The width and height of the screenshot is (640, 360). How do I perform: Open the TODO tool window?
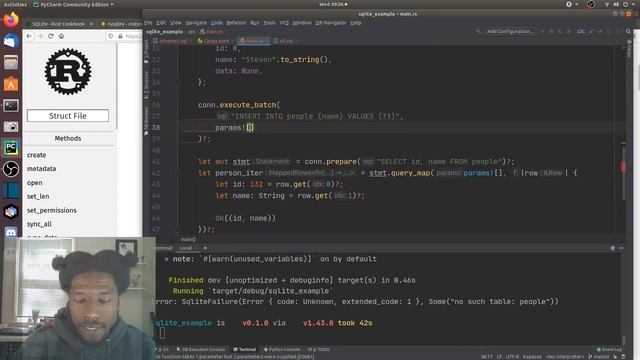click(319, 349)
